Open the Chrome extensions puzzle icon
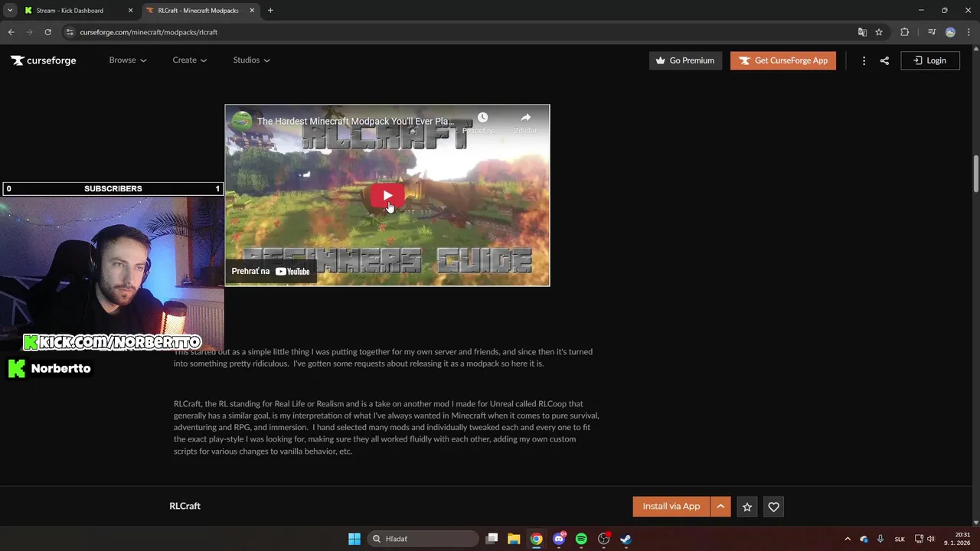 pyautogui.click(x=904, y=32)
